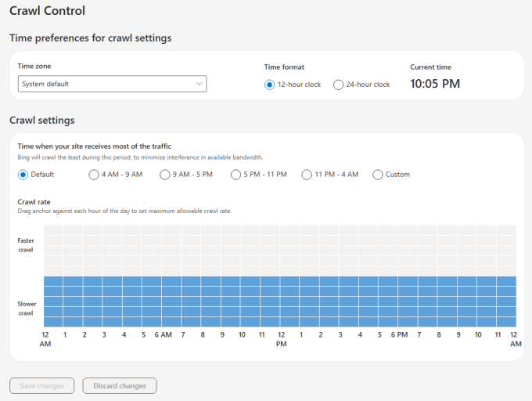Choose the Default traffic time option

[x=23, y=175]
